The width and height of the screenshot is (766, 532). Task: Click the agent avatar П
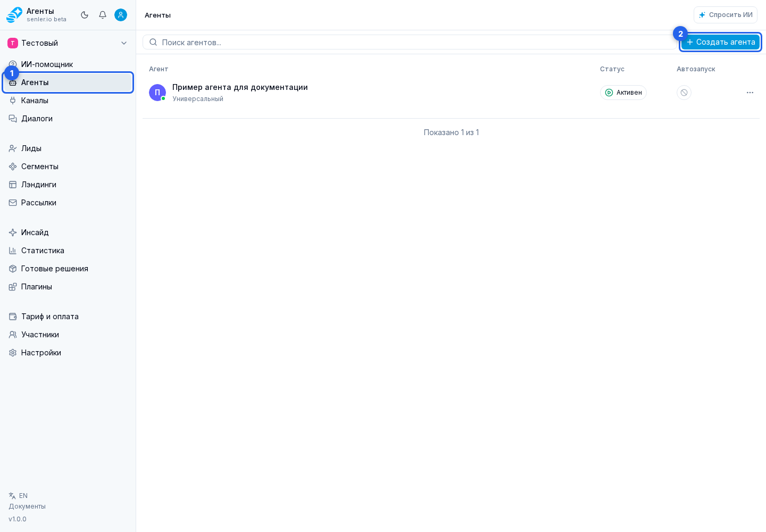(157, 93)
